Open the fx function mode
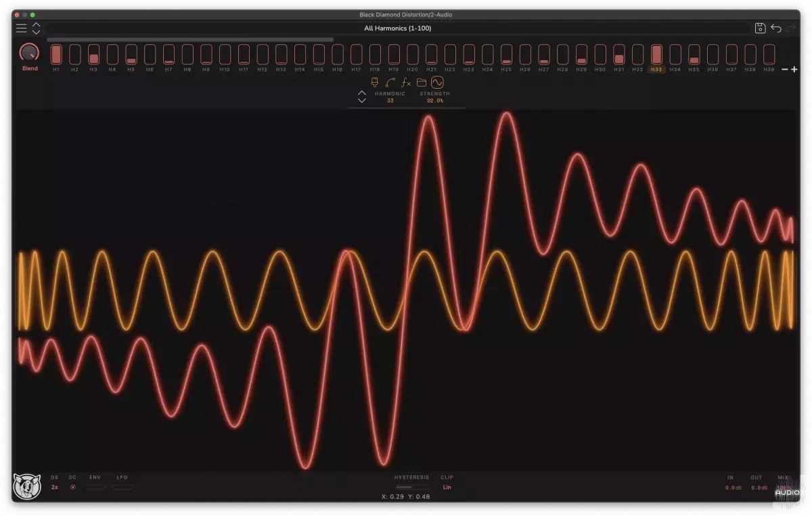The width and height of the screenshot is (812, 516). pyautogui.click(x=406, y=83)
